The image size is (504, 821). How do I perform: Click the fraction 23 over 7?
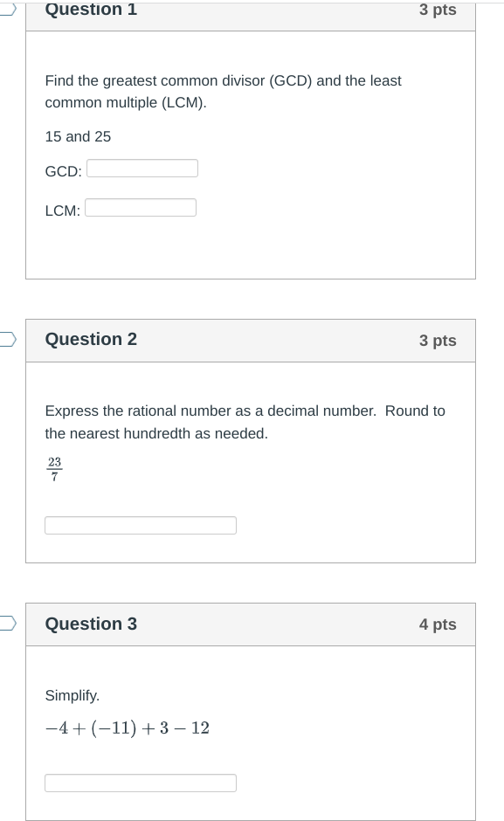(x=54, y=469)
